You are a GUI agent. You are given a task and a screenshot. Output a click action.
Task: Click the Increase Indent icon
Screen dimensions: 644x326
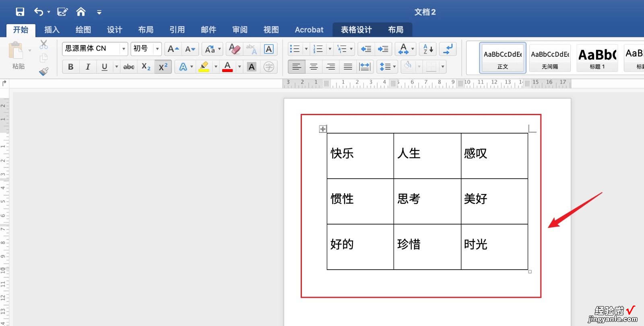coord(383,49)
